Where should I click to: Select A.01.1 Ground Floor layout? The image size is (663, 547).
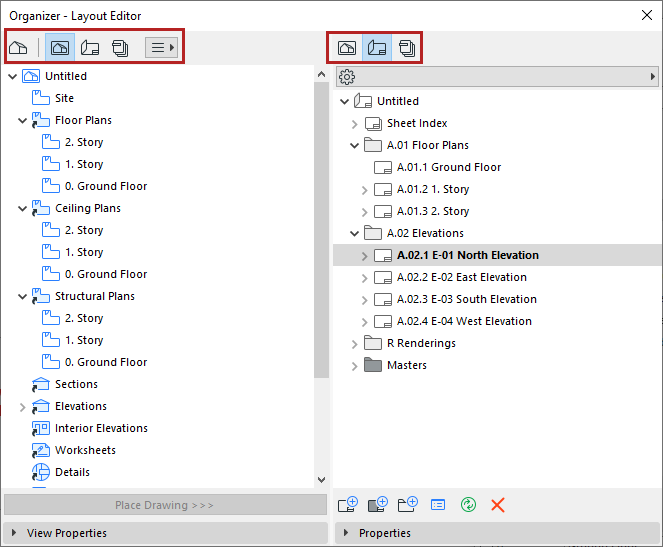[449, 167]
